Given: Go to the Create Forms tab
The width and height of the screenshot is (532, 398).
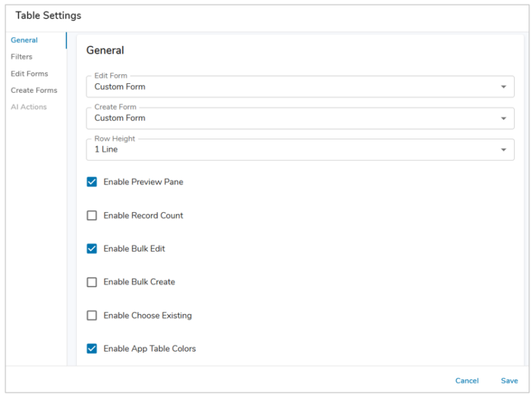Looking at the screenshot, I should [34, 90].
